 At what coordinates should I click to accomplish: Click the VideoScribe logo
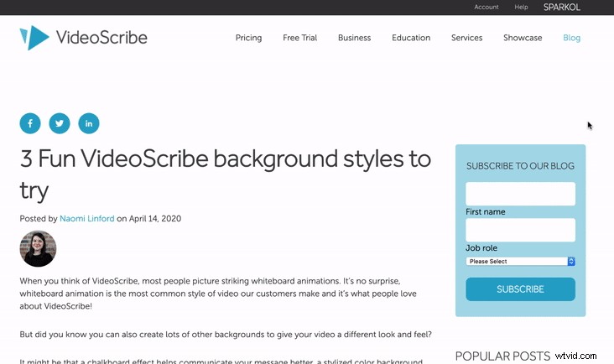(x=83, y=38)
